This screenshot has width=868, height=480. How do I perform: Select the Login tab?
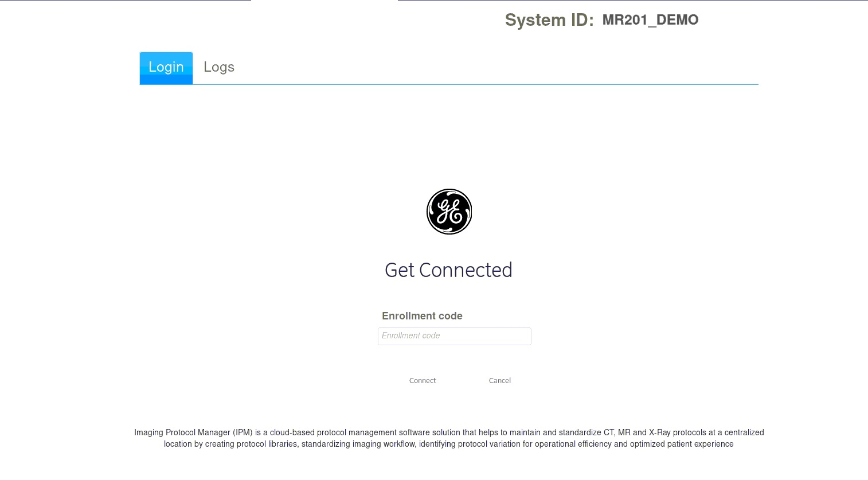(166, 68)
